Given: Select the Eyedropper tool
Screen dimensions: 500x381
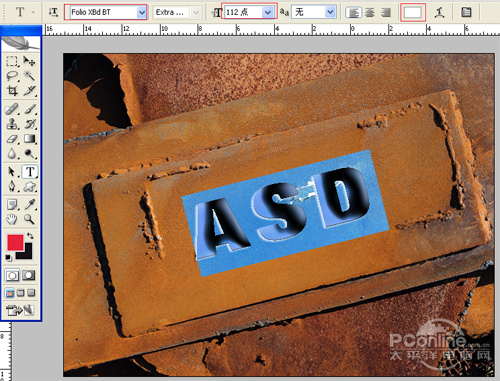Looking at the screenshot, I should (x=29, y=204).
